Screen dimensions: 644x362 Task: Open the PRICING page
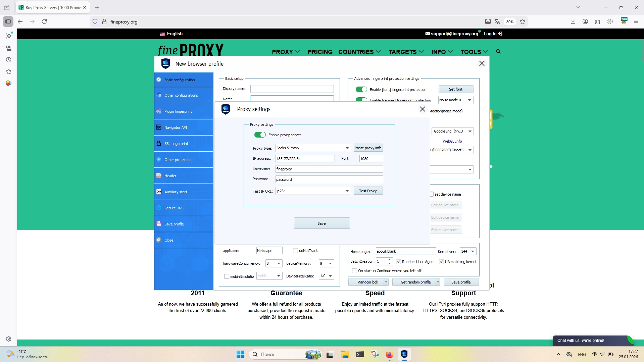(320, 52)
